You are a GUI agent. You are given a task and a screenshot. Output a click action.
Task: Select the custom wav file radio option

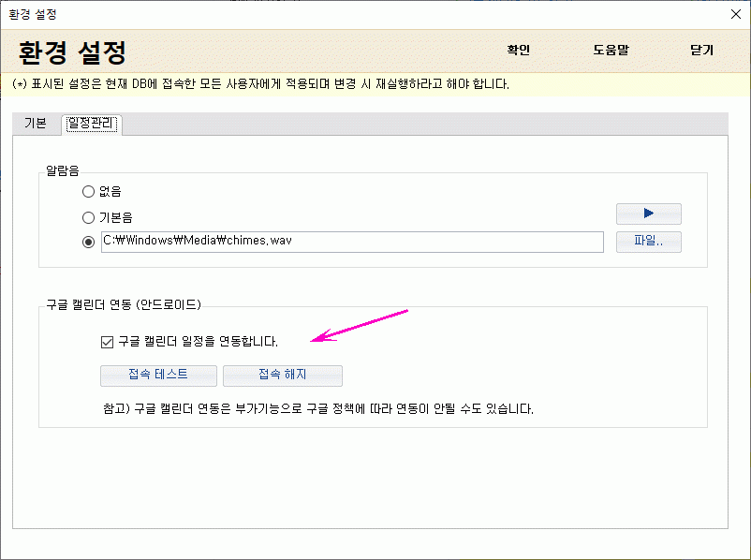point(89,242)
